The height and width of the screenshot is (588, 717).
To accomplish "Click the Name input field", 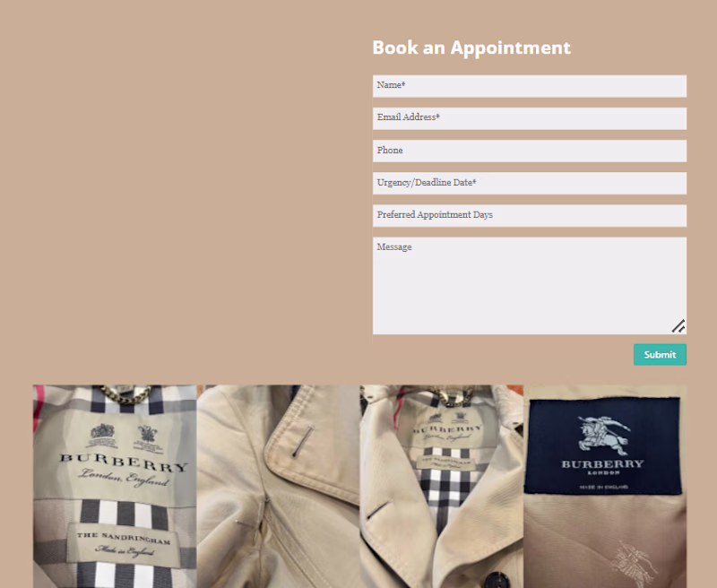I will pos(530,86).
